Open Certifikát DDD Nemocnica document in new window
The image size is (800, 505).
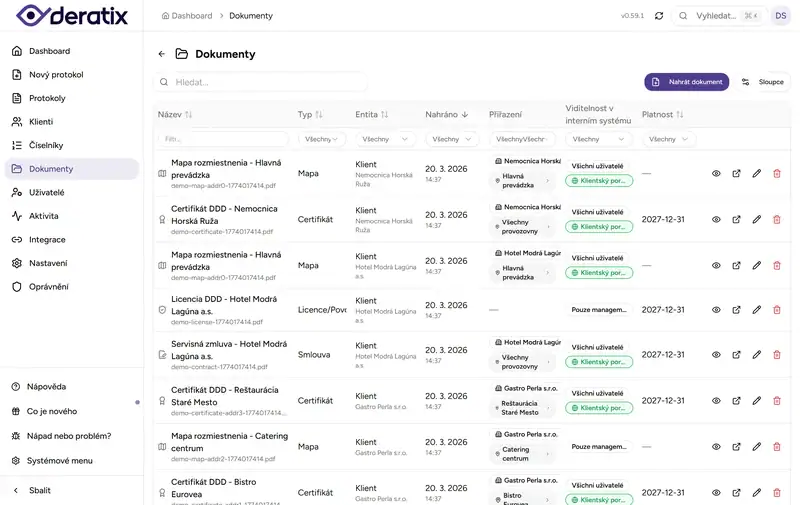point(737,219)
